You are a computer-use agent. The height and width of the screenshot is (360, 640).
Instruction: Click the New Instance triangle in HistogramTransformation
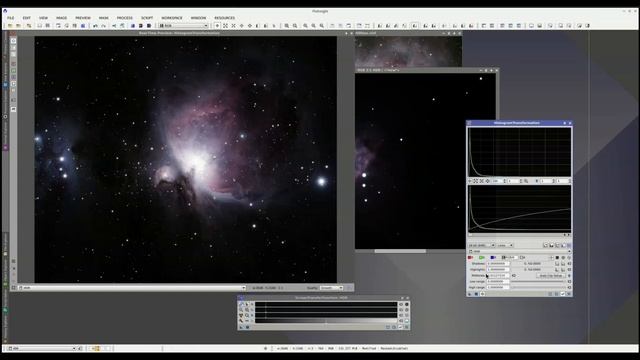pyautogui.click(x=469, y=294)
